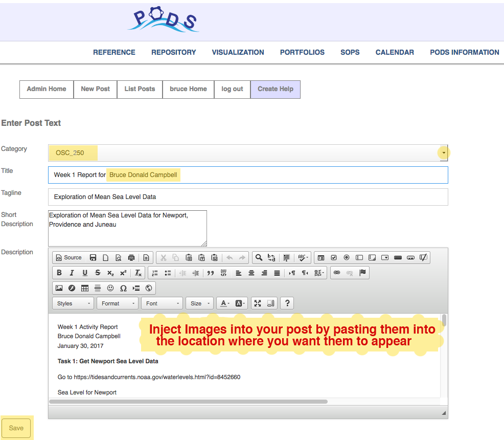This screenshot has height=440, width=504.
Task: Expand the Styles dropdown
Action: [73, 303]
